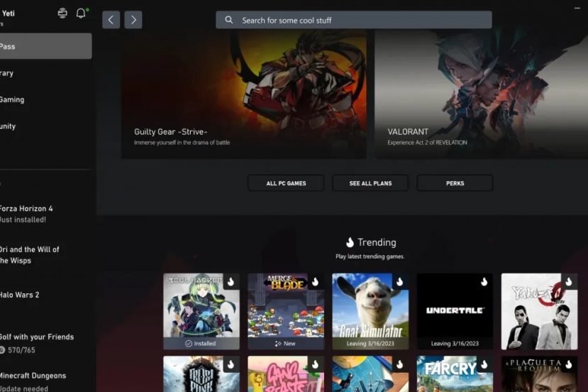Click 'Leaving 3/16/2023' under Goat Simulator
This screenshot has height=392, width=588.
tap(370, 344)
